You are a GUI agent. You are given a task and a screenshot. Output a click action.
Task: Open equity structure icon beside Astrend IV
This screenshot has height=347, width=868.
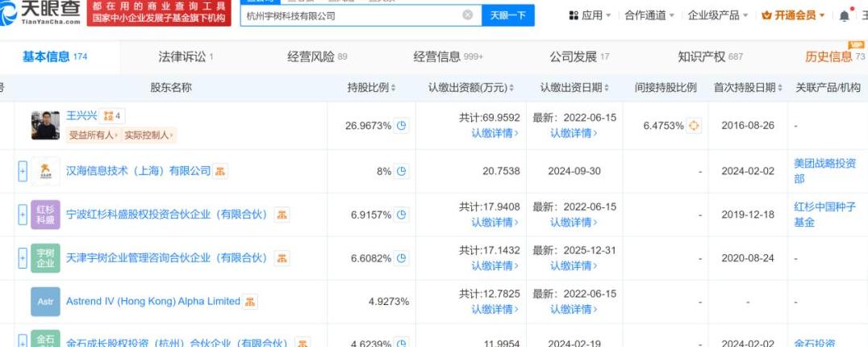pos(249,302)
